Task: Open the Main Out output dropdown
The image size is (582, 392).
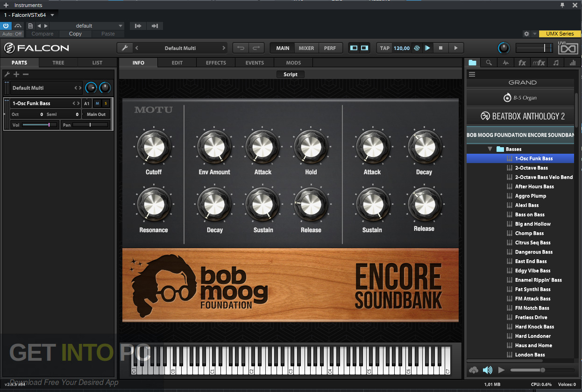Action: 97,114
